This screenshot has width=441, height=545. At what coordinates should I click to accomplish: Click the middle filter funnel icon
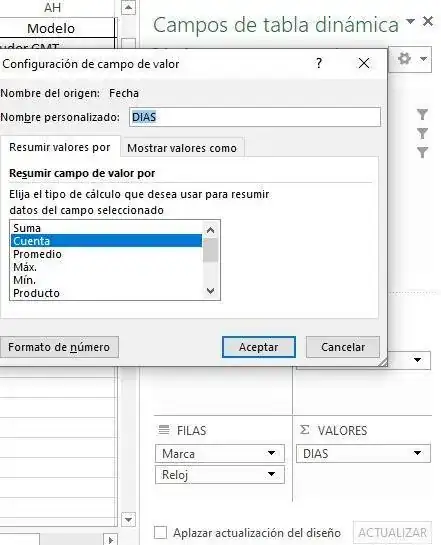(423, 133)
